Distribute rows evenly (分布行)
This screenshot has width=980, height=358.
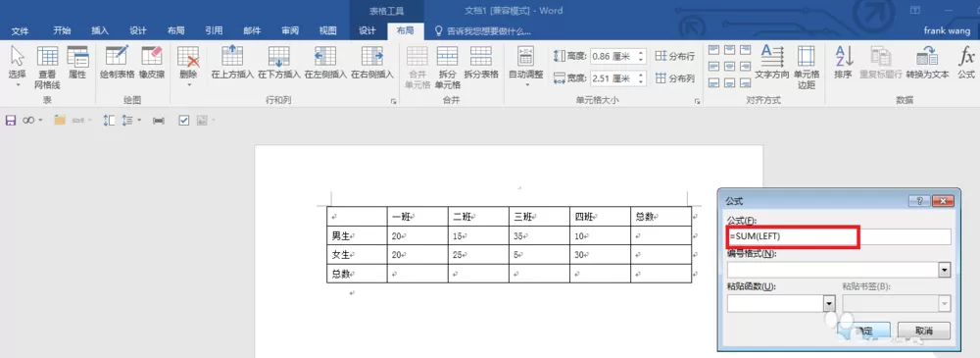[675, 56]
